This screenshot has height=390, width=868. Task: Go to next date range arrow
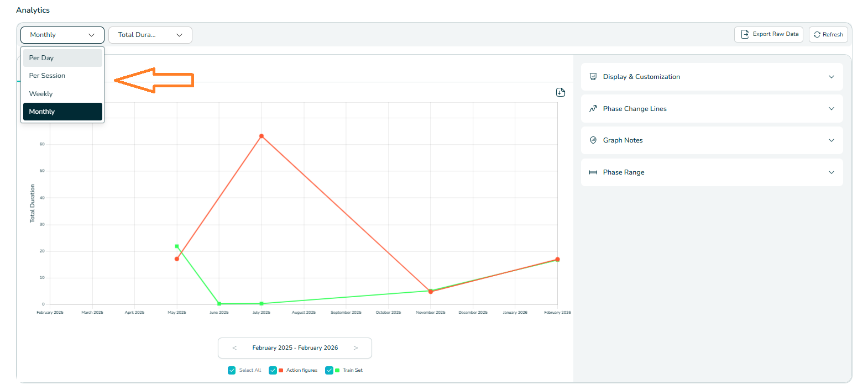pyautogui.click(x=355, y=348)
